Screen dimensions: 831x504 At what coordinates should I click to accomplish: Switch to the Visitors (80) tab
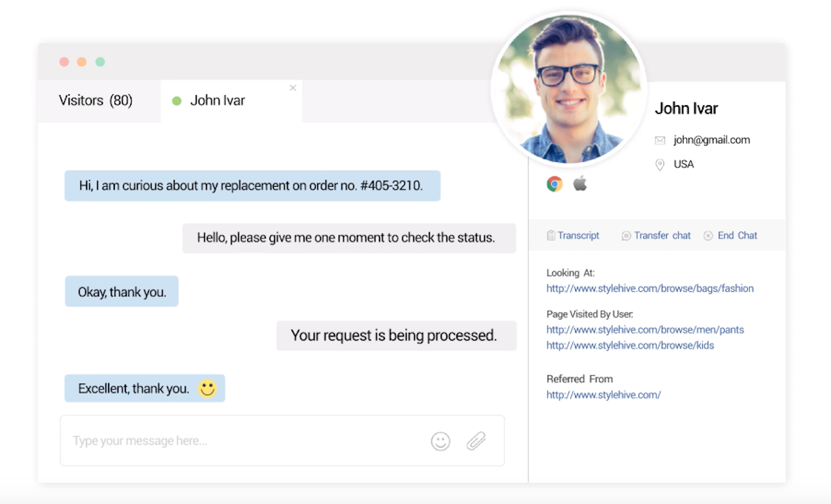point(96,100)
